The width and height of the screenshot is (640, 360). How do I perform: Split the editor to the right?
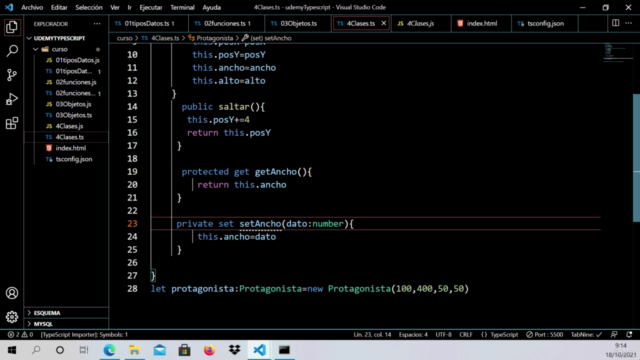click(616, 23)
